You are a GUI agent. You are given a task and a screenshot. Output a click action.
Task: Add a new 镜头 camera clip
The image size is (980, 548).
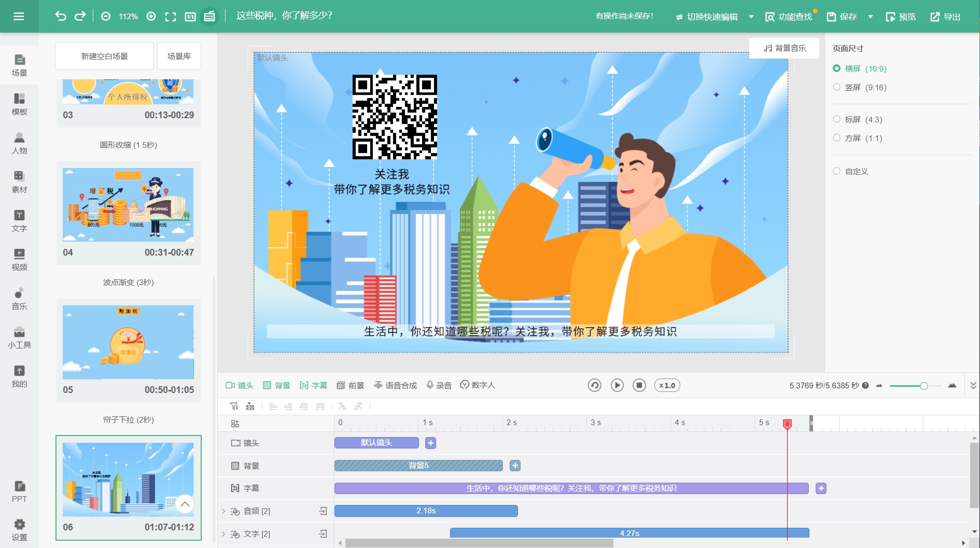(x=430, y=443)
